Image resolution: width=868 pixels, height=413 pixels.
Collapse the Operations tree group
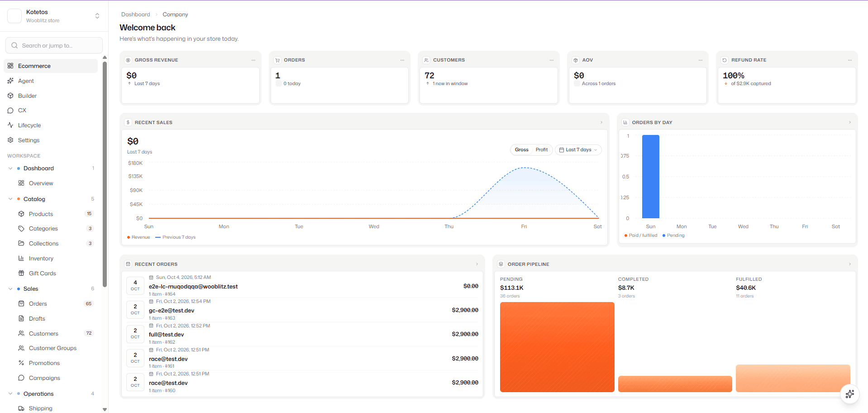(10, 394)
